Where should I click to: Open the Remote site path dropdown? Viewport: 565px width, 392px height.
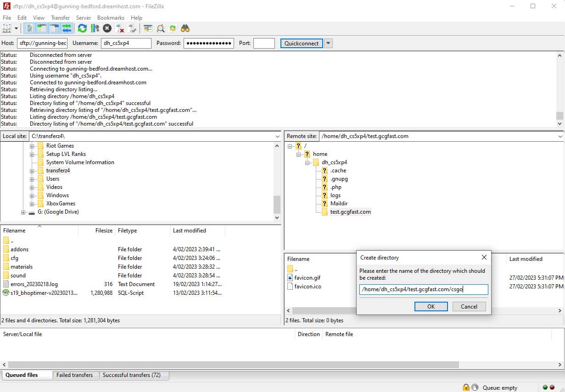[x=560, y=136]
